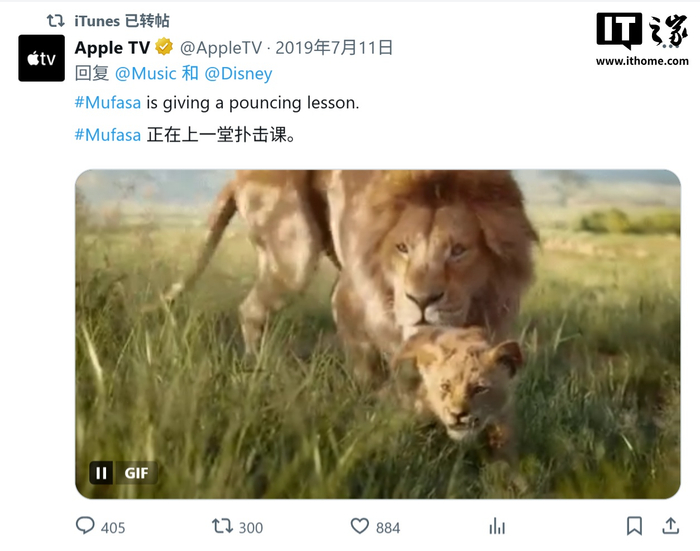
Task: Open the @Disney mention link
Action: tap(238, 73)
